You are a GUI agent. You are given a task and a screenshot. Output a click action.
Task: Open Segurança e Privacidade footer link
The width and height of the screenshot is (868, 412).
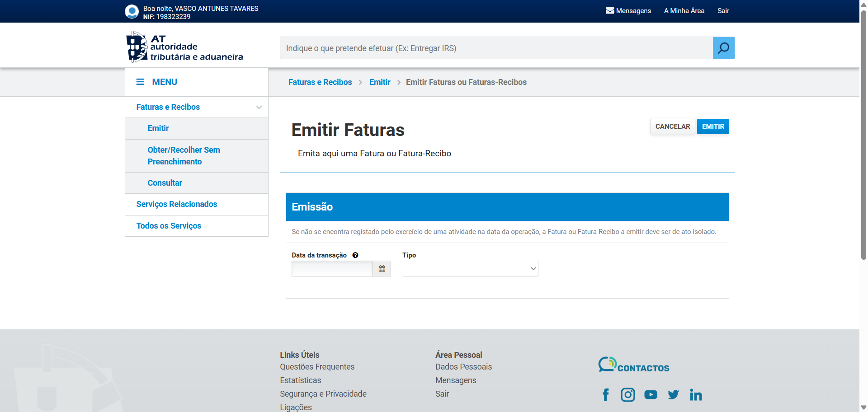(323, 394)
